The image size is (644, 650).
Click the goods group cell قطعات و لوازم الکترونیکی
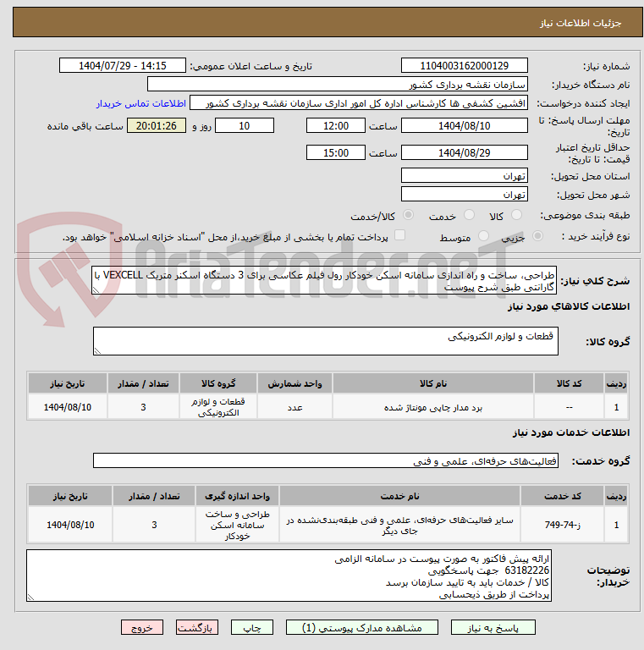(x=218, y=407)
